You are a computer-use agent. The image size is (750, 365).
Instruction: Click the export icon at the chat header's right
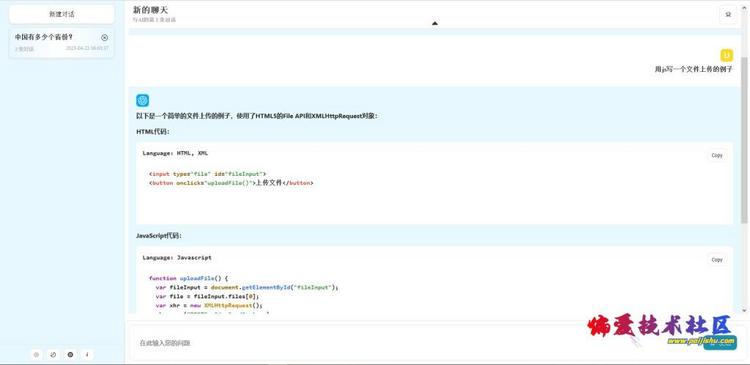(x=728, y=14)
